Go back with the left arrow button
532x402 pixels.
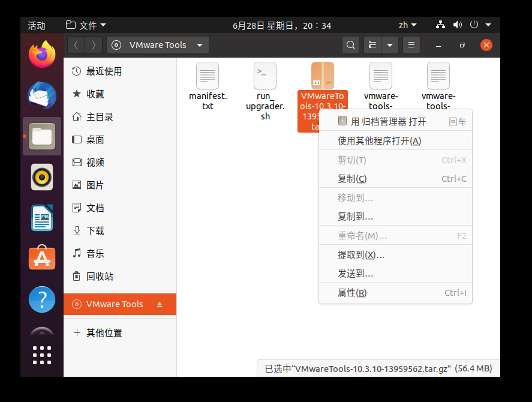(x=76, y=45)
